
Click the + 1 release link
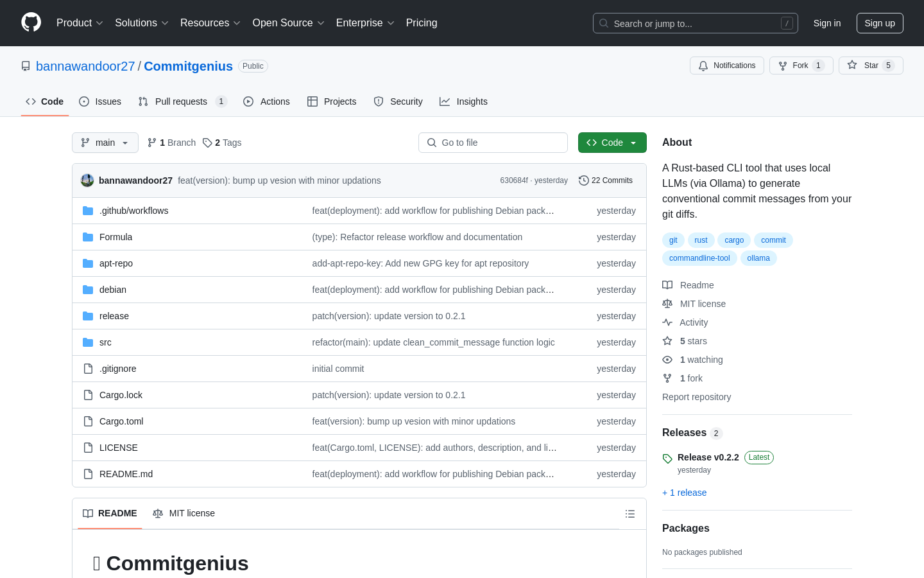(x=684, y=493)
